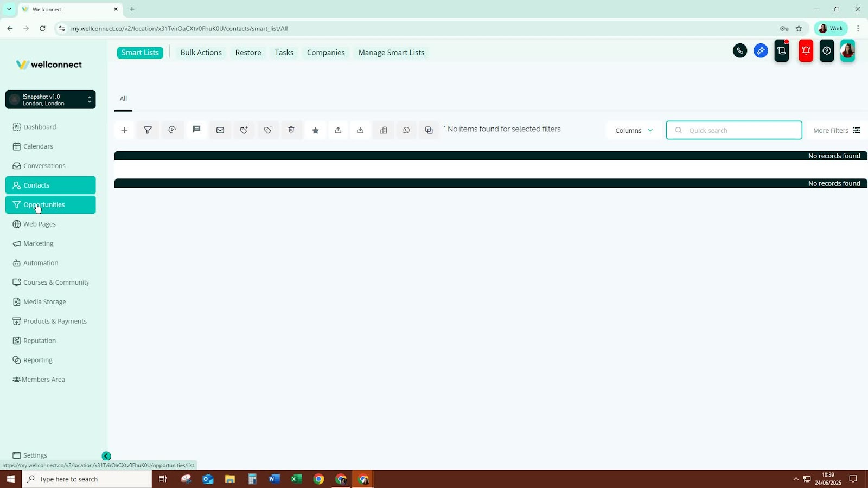The image size is (868, 488).
Task: Open the Work profile menu in Chrome
Action: pos(831,29)
